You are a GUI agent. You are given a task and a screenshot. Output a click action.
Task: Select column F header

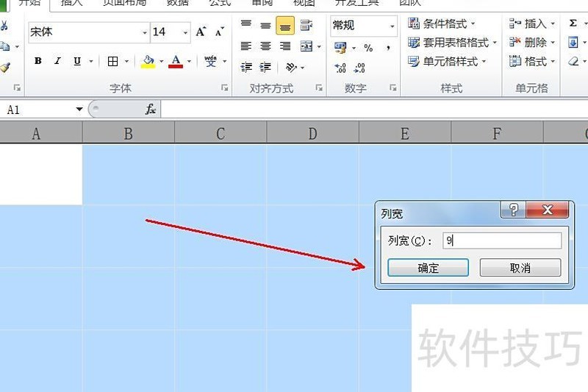pos(497,133)
